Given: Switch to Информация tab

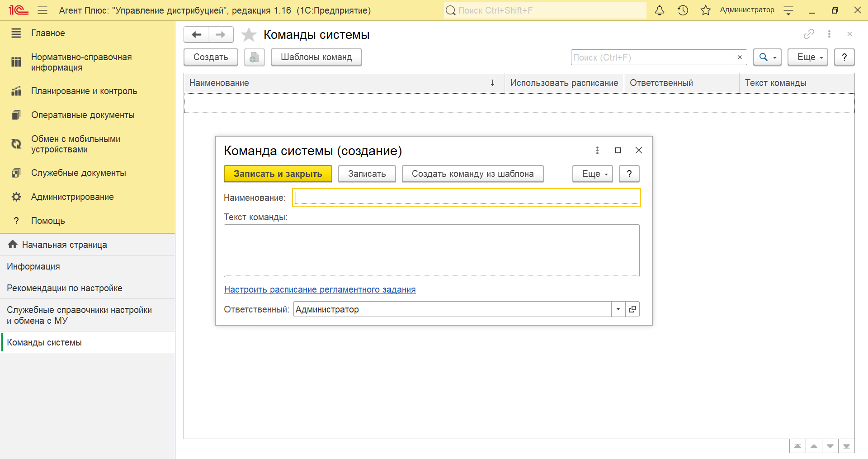Looking at the screenshot, I should [87, 266].
